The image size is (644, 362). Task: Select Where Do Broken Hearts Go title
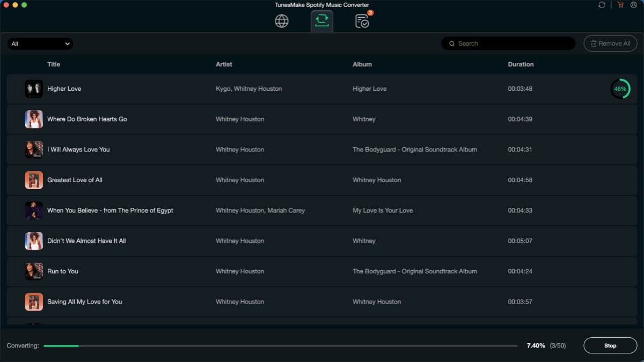point(87,119)
